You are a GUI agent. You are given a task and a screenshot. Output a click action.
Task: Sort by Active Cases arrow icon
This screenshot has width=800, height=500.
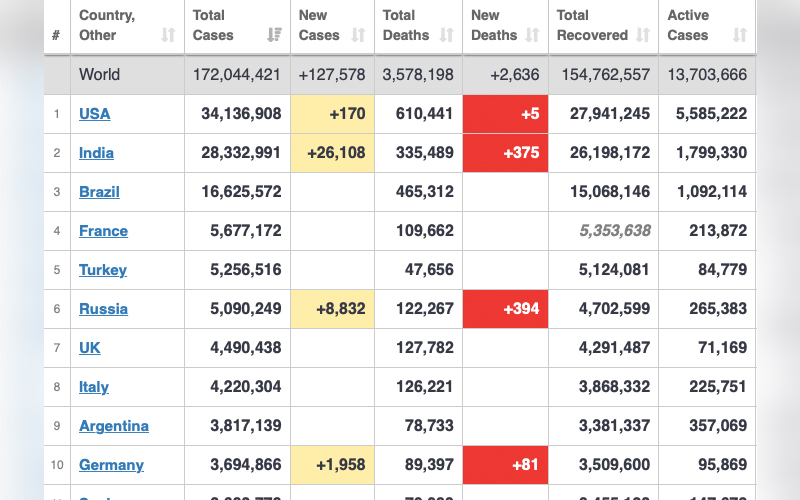point(739,35)
